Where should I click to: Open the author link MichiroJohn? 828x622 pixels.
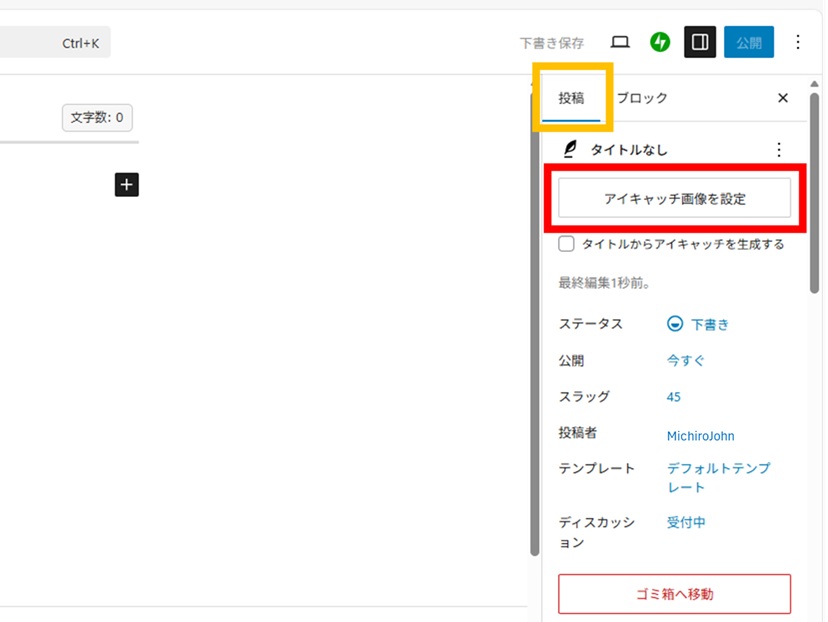(x=700, y=436)
